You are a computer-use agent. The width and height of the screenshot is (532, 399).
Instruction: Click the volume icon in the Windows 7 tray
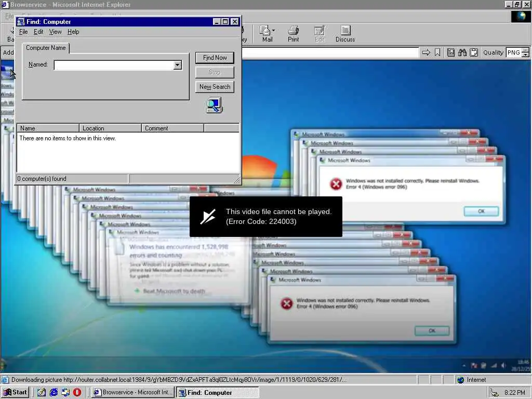pyautogui.click(x=503, y=365)
